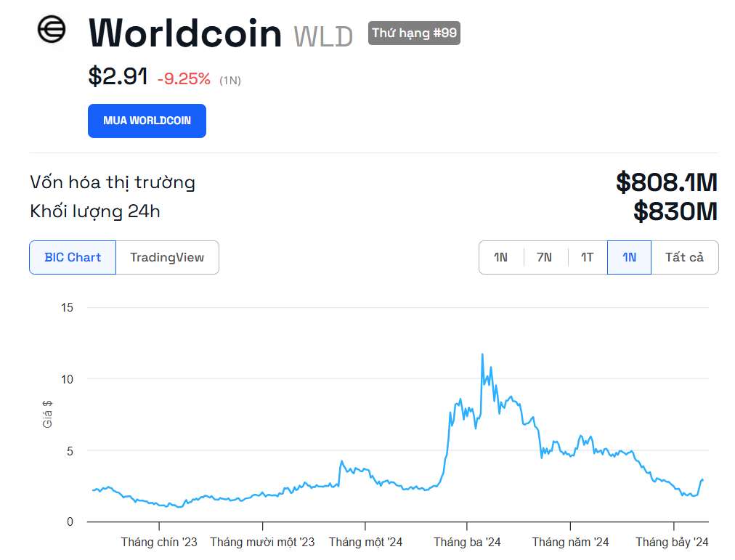Click the $2.91 price value
This screenshot has height=560, width=735.
click(x=118, y=76)
